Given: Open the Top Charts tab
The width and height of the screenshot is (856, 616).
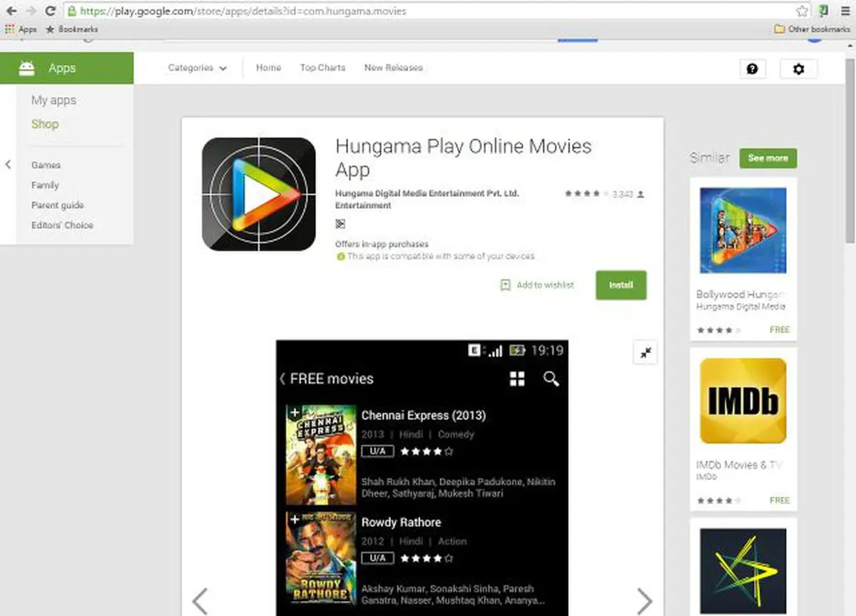Looking at the screenshot, I should pyautogui.click(x=322, y=68).
